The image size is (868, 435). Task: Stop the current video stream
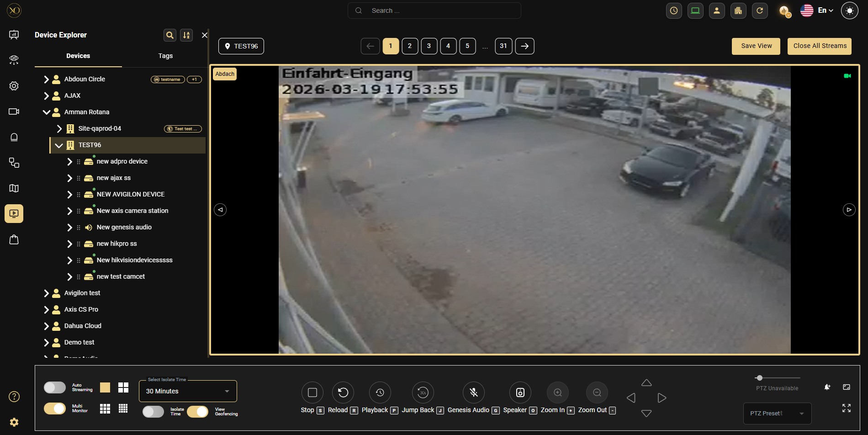point(312,393)
